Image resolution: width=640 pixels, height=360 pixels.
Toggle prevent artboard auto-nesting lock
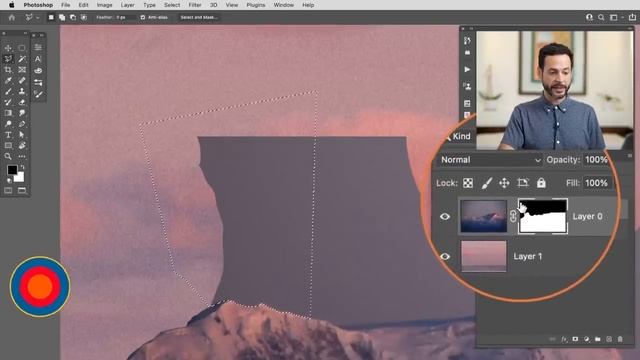pyautogui.click(x=523, y=183)
